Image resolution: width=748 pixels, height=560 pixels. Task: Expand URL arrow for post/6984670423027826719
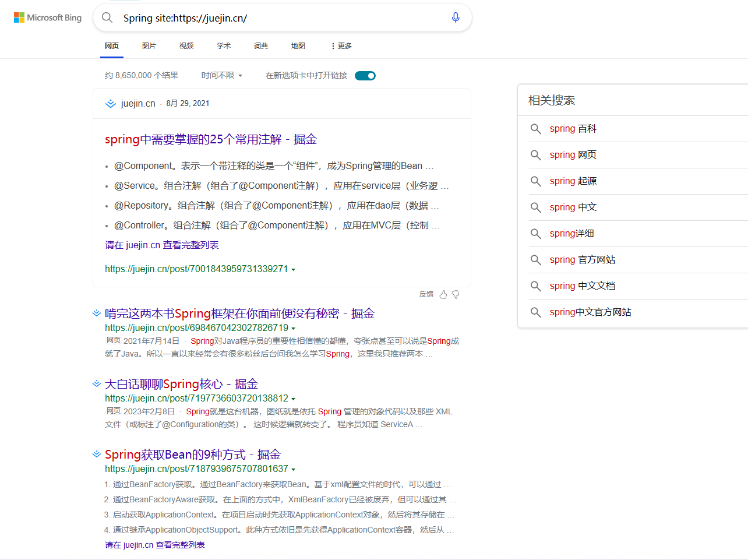(x=293, y=328)
